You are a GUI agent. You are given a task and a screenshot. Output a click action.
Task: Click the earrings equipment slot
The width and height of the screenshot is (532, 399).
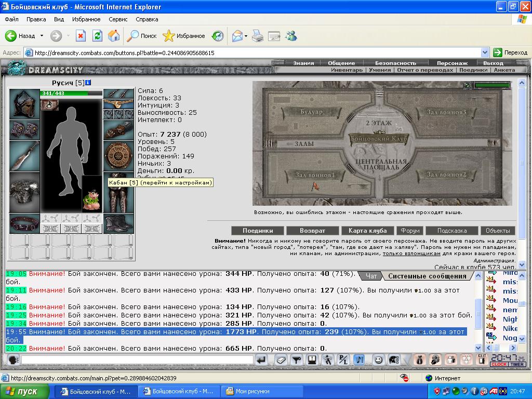[118, 94]
